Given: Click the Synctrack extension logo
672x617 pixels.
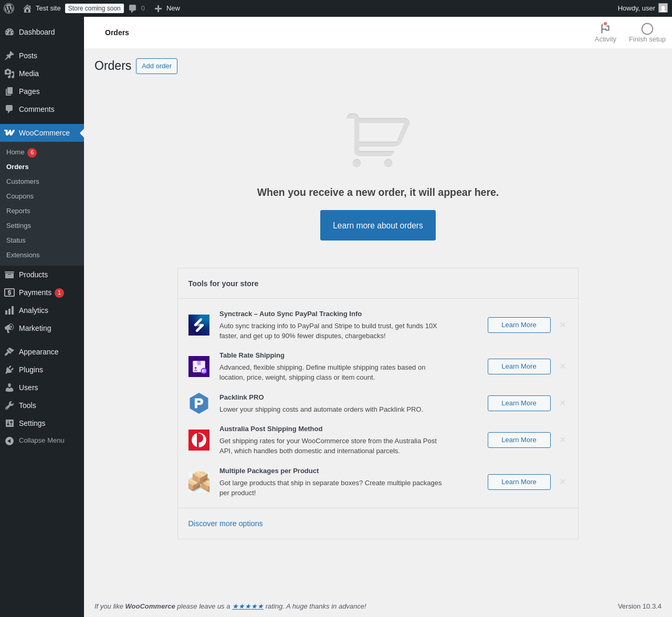Looking at the screenshot, I should pyautogui.click(x=199, y=325).
